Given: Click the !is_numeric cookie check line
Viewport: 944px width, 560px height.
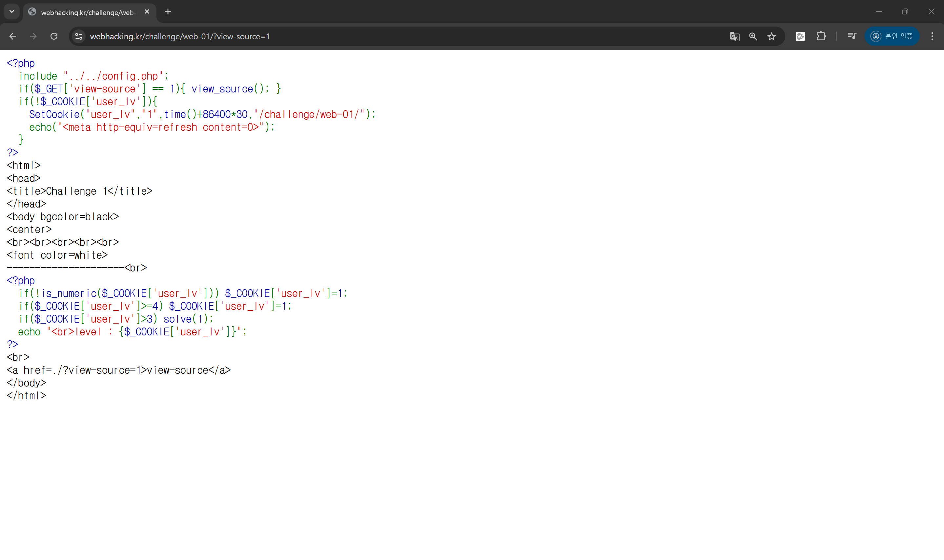Looking at the screenshot, I should tap(183, 293).
